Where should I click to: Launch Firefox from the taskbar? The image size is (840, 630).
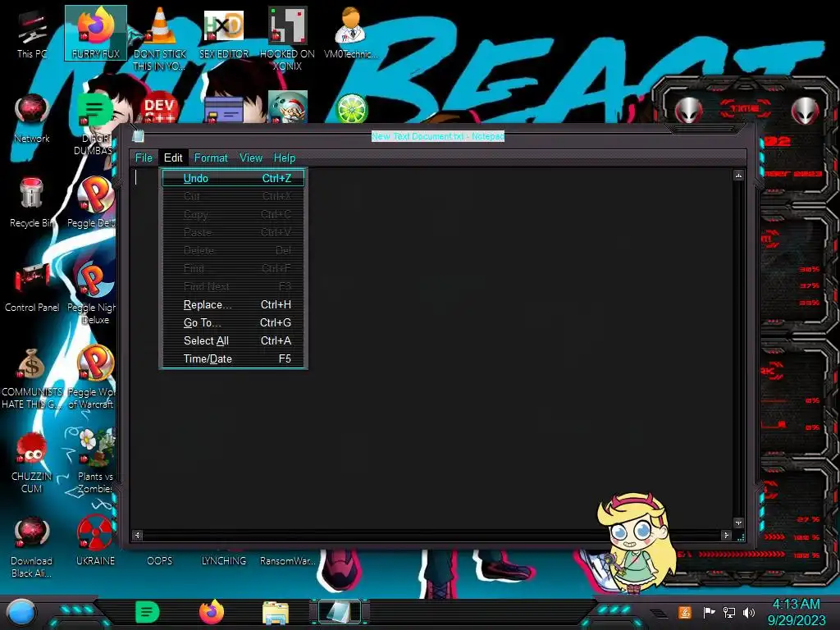pos(212,612)
